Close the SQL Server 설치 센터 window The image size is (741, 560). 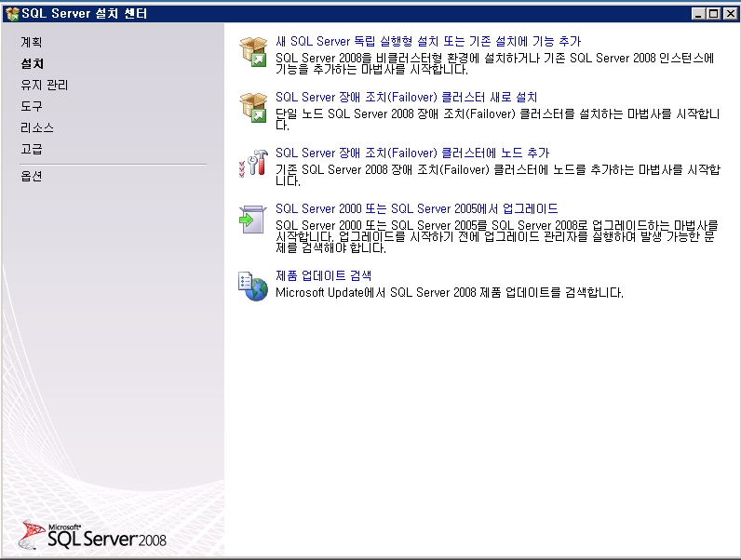point(730,14)
